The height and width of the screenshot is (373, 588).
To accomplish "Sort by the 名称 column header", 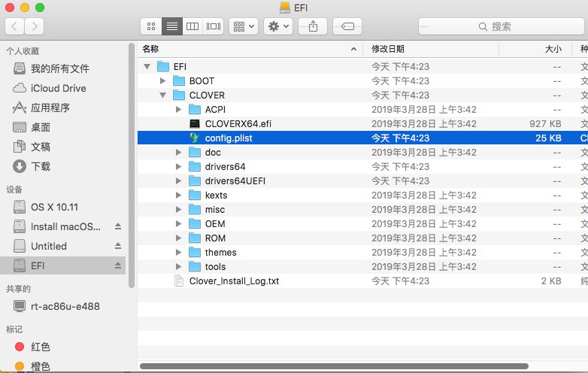I will click(250, 49).
